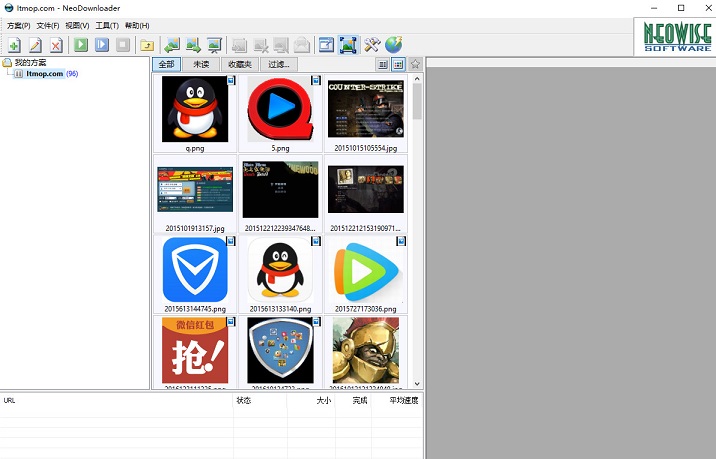The image size is (716, 459).
Task: Open the 帮助(H) menu
Action: click(x=137, y=26)
